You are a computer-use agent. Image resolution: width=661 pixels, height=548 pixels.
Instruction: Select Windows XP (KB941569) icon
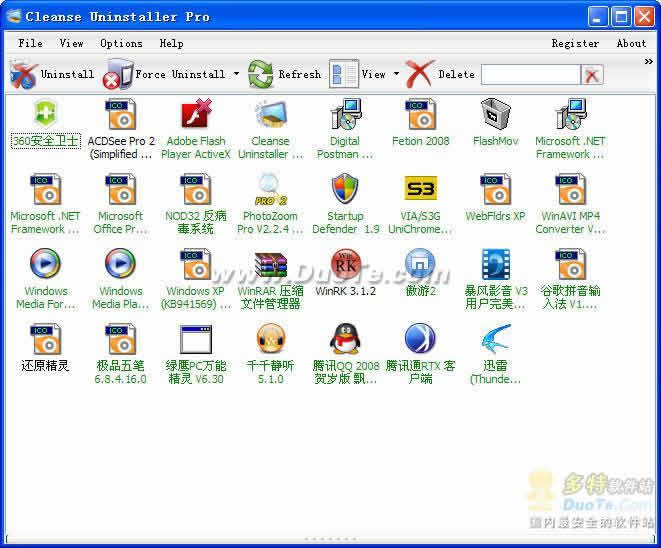[x=196, y=264]
